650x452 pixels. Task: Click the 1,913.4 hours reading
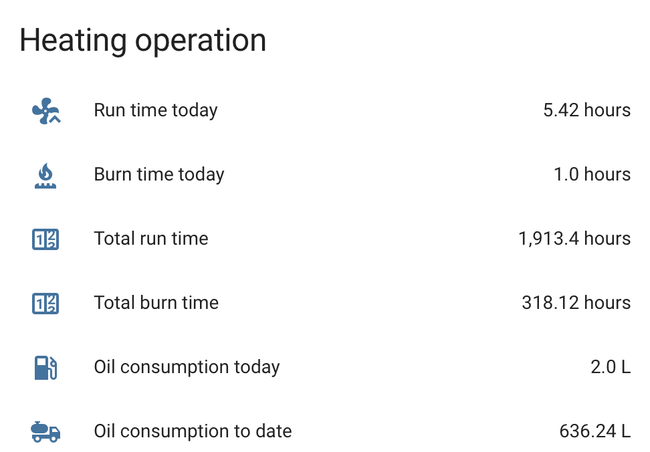click(x=574, y=239)
